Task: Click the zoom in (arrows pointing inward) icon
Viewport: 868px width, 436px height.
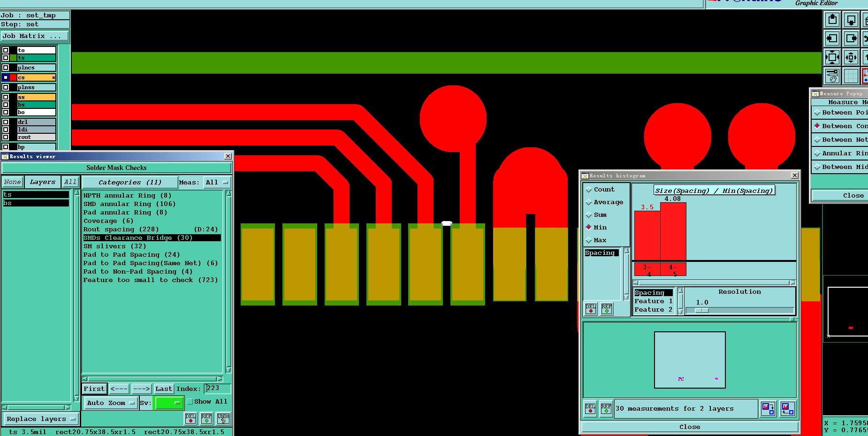Action: pos(832,57)
